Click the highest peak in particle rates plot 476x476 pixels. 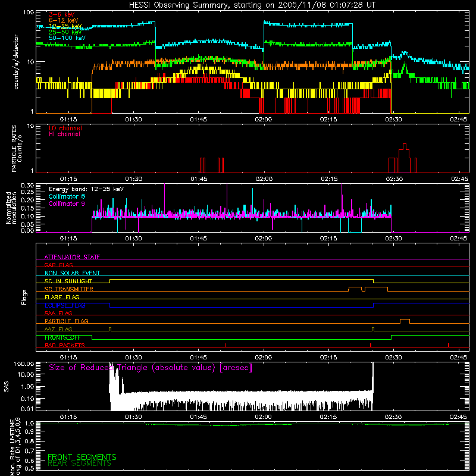[405, 144]
